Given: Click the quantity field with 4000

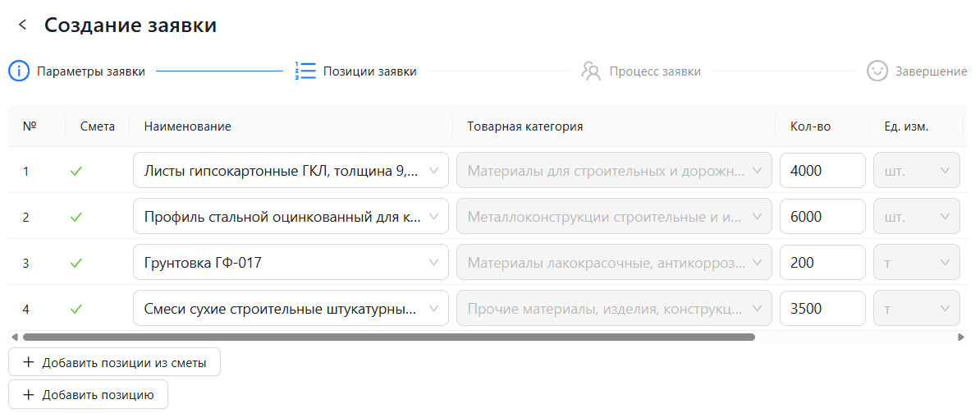Looking at the screenshot, I should 822,170.
